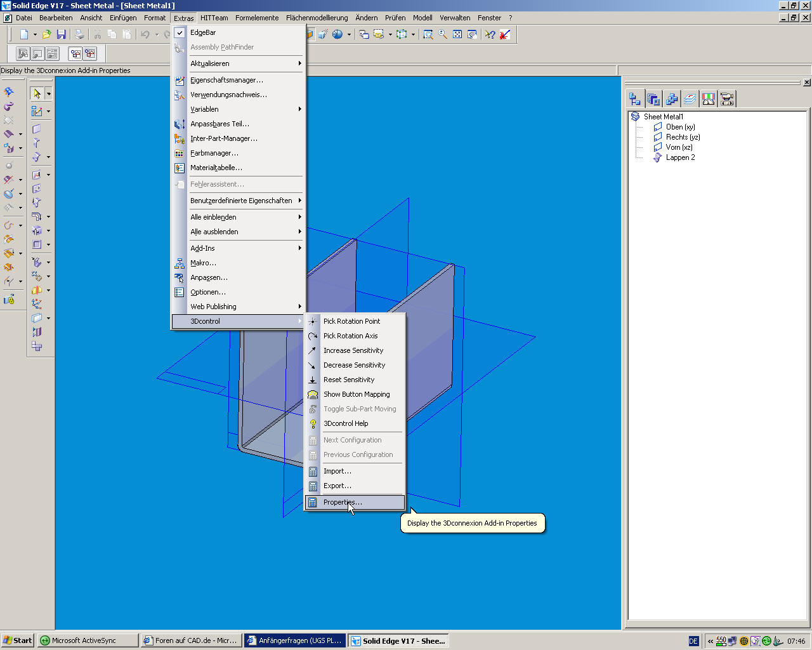Choose Export… from 3Dcontrol submenu
The image size is (812, 650).
point(355,486)
